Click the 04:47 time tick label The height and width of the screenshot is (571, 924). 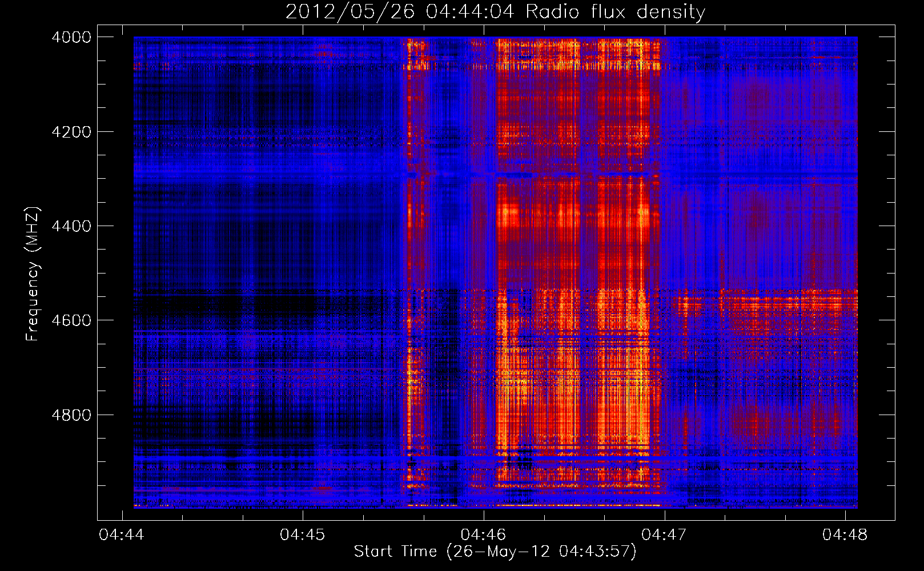(664, 535)
